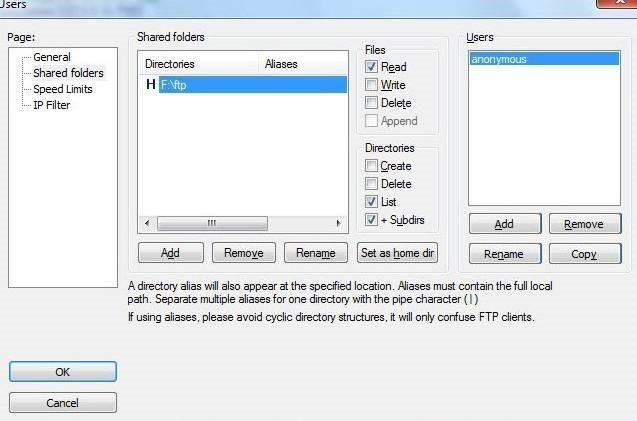Image resolution: width=637 pixels, height=421 pixels.
Task: Open the General page
Action: pyautogui.click(x=52, y=57)
